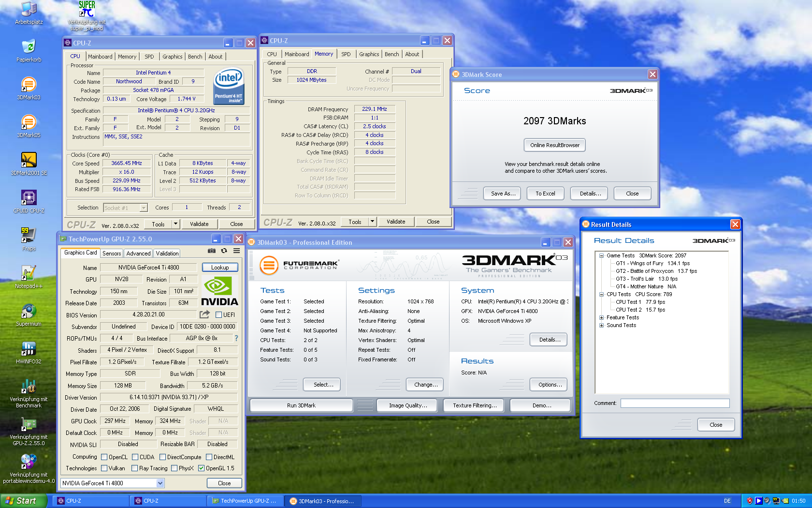This screenshot has height=508, width=812.
Task: Collapse the Game Tests tree node
Action: pyautogui.click(x=601, y=255)
